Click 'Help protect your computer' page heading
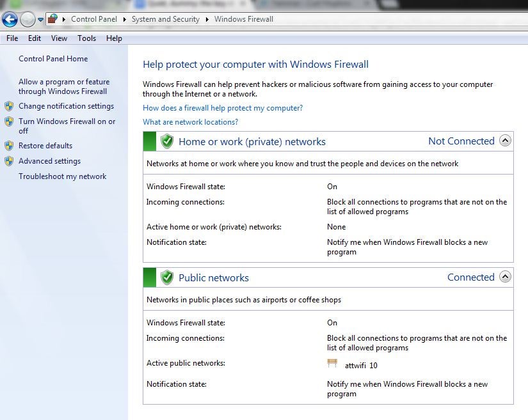528x420 pixels. click(x=255, y=65)
